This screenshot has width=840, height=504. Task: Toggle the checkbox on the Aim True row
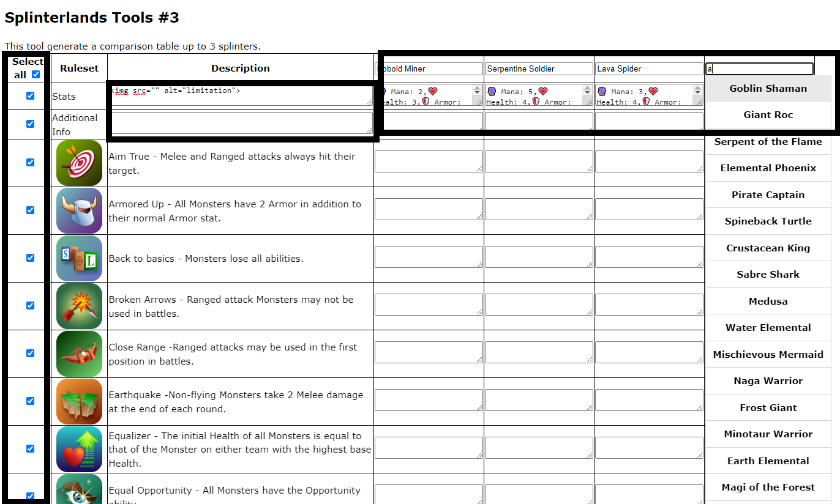(x=29, y=163)
